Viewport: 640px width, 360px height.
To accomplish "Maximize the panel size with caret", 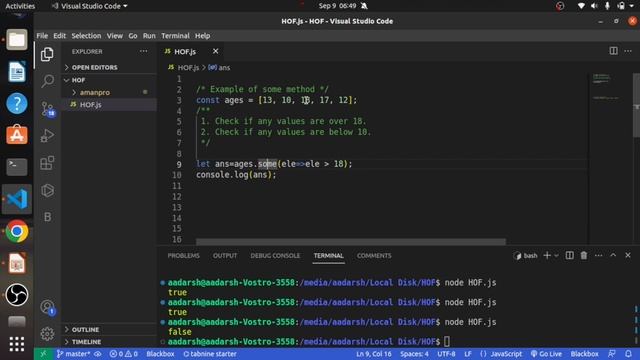I will coord(613,255).
